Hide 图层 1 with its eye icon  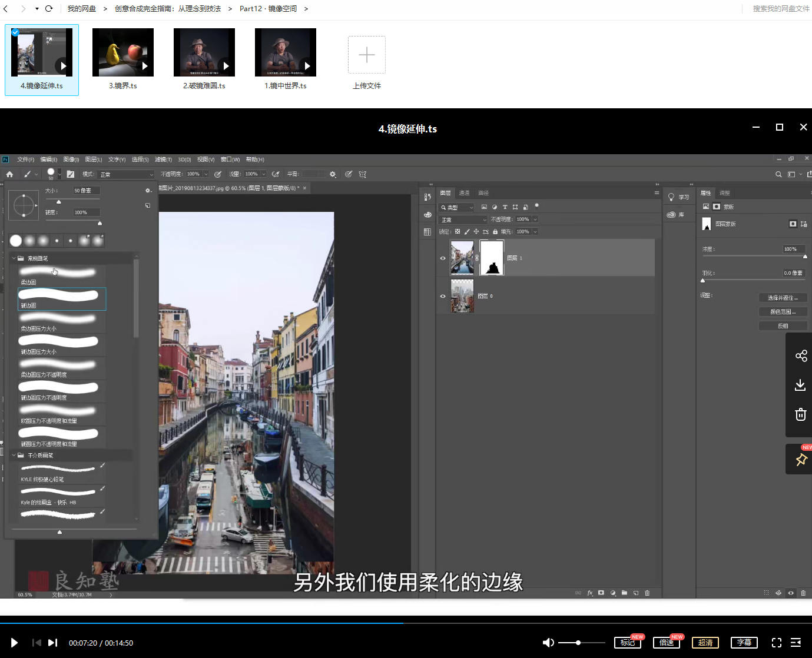point(443,258)
